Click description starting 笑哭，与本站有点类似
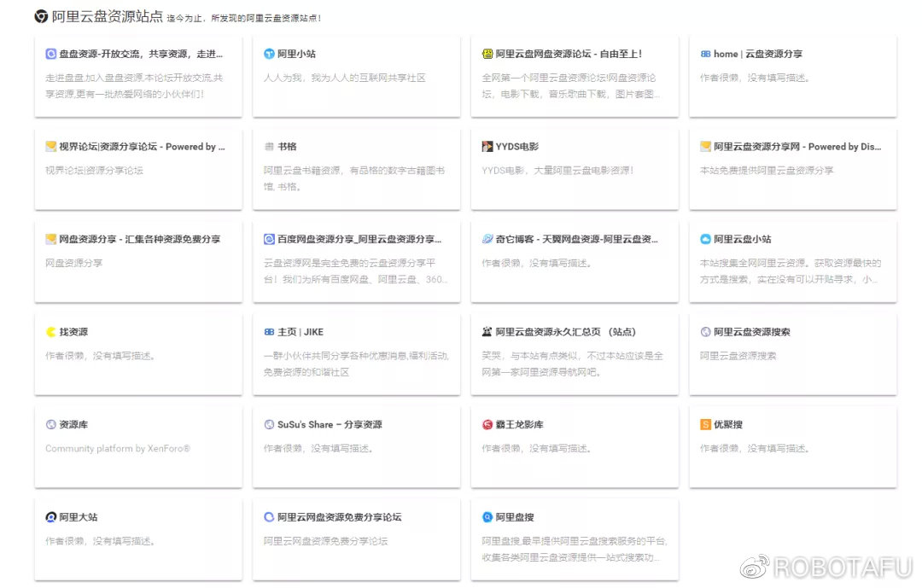922x588 pixels. 572,364
